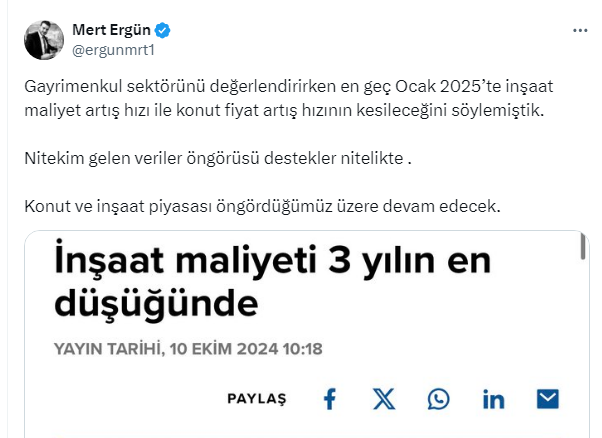
Task: Open the tweet's more options menu
Action: point(579,29)
